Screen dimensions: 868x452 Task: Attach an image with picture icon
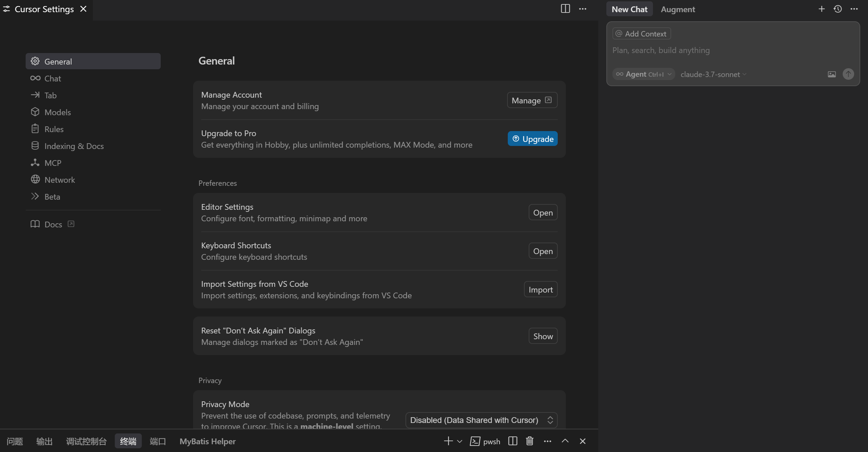pos(832,74)
